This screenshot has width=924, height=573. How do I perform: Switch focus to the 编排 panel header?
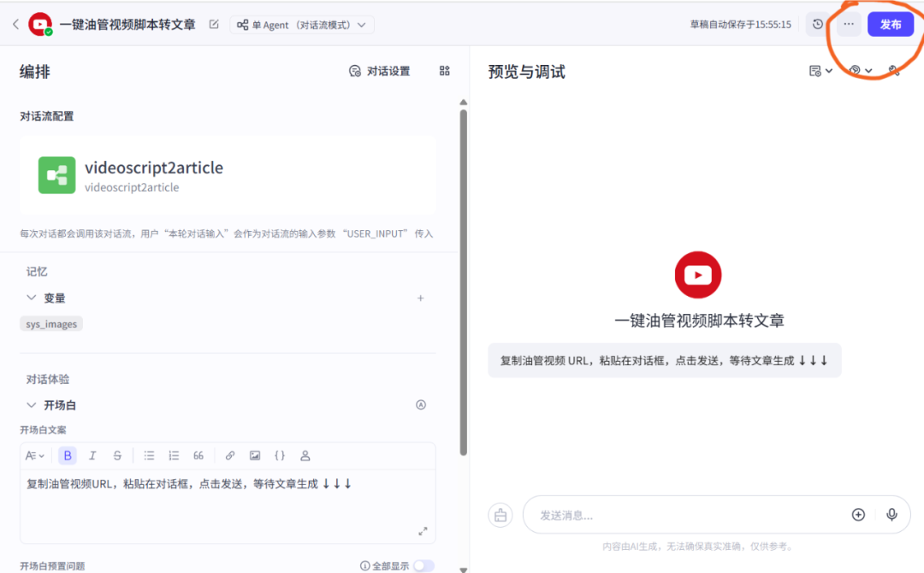pyautogui.click(x=34, y=71)
